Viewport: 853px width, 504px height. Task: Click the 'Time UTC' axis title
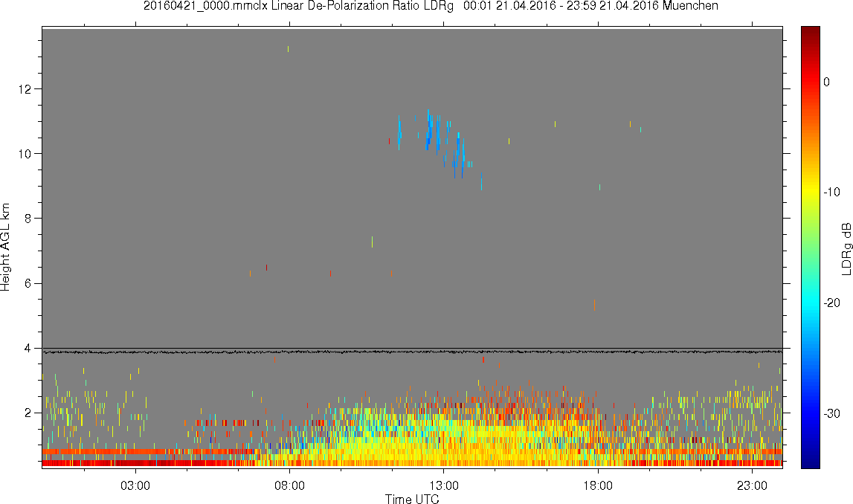coord(412,499)
